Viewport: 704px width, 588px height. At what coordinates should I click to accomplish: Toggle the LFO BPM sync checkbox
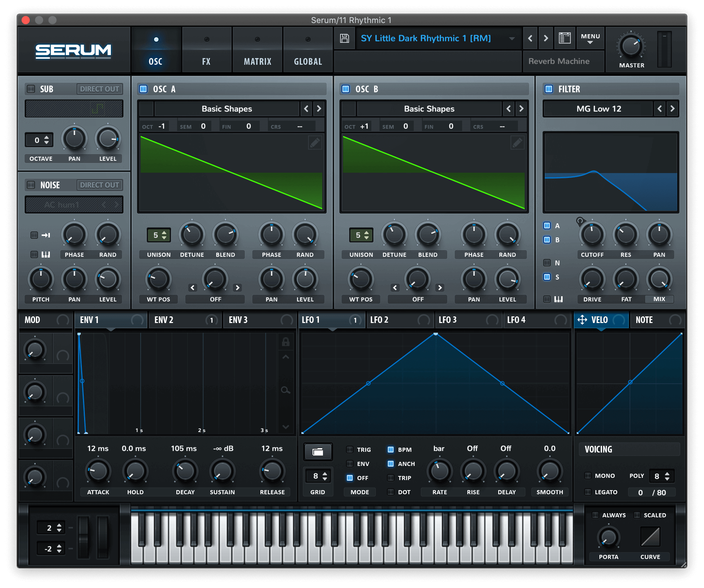point(391,450)
